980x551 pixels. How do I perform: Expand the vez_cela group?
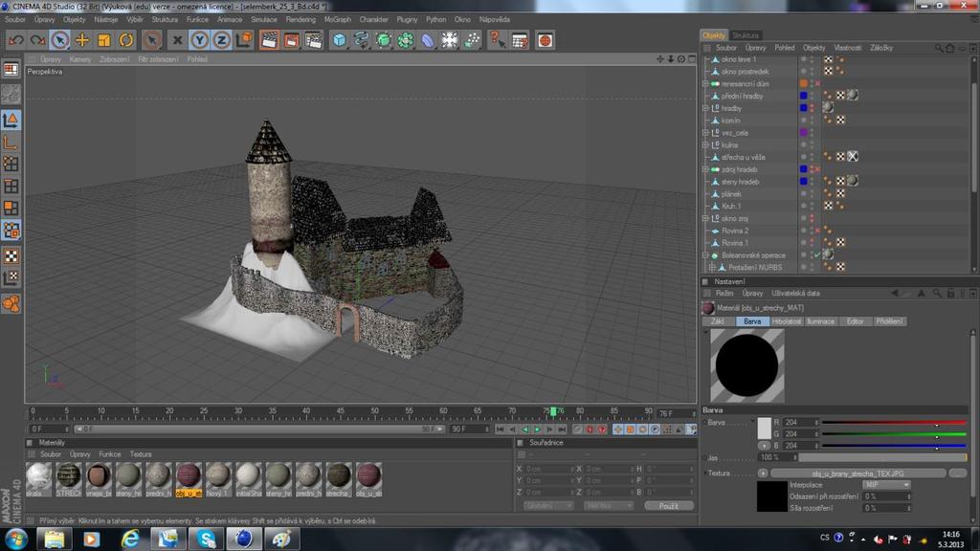[706, 132]
